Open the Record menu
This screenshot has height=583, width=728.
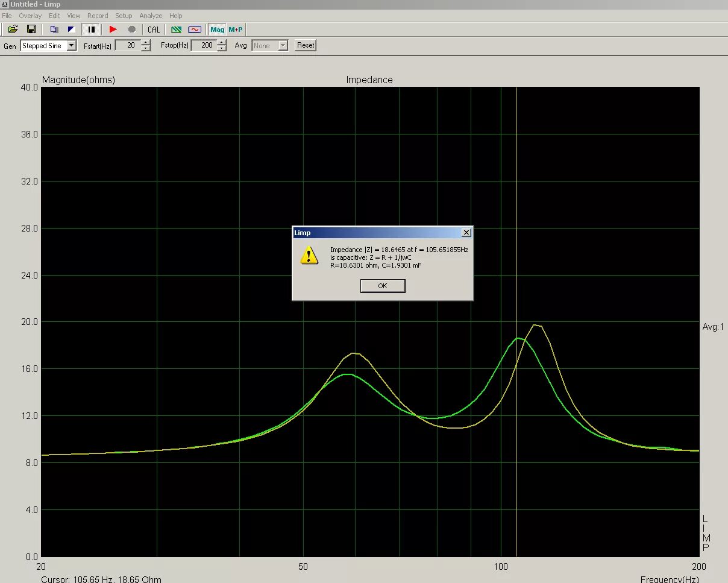click(x=98, y=16)
